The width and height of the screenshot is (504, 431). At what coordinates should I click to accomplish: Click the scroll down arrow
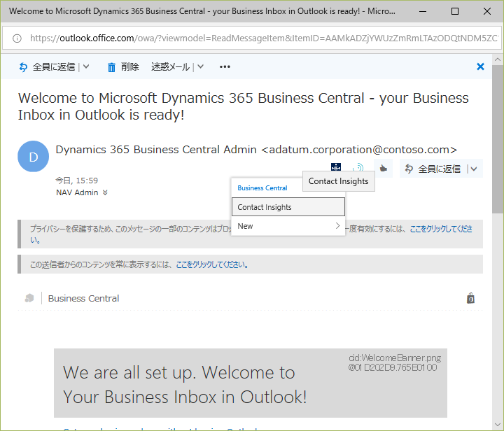click(498, 425)
